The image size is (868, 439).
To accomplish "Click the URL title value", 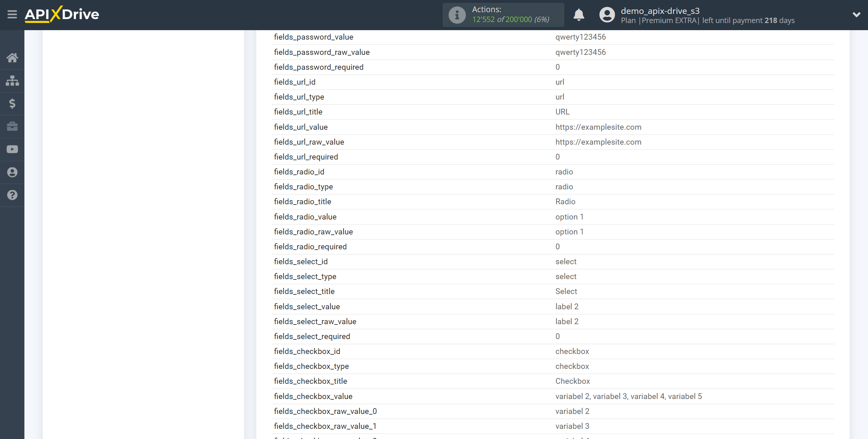I will point(563,112).
